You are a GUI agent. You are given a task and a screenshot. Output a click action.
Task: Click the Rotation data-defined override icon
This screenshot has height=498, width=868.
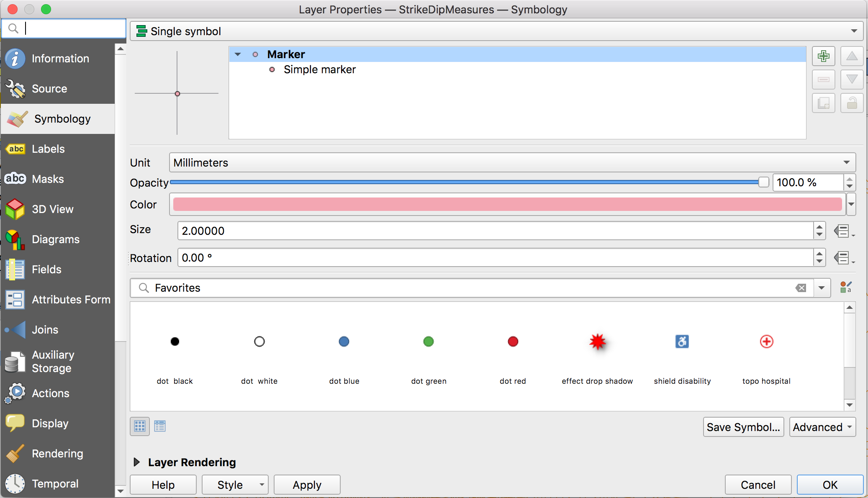coord(842,258)
